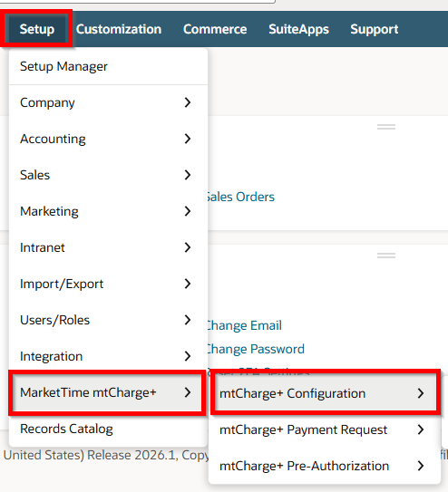Select the Accounting menu entry
The height and width of the screenshot is (492, 448).
click(x=108, y=139)
